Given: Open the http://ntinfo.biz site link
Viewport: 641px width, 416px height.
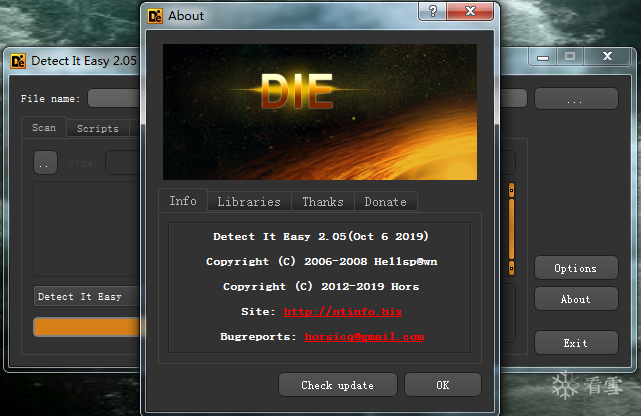Looking at the screenshot, I should coord(343,312).
